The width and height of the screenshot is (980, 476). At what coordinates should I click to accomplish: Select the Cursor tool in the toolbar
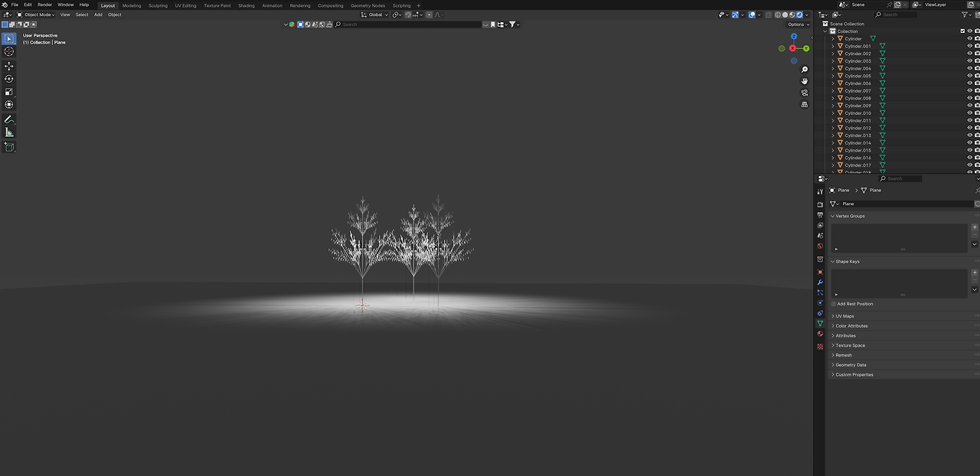tap(9, 51)
